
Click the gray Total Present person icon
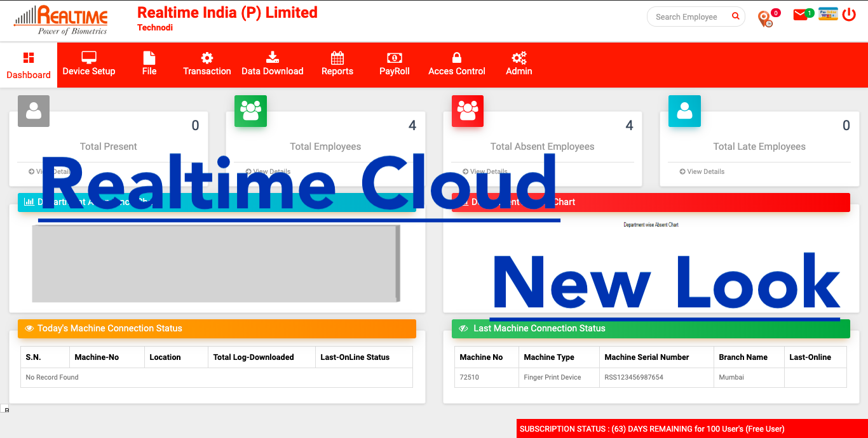point(34,110)
